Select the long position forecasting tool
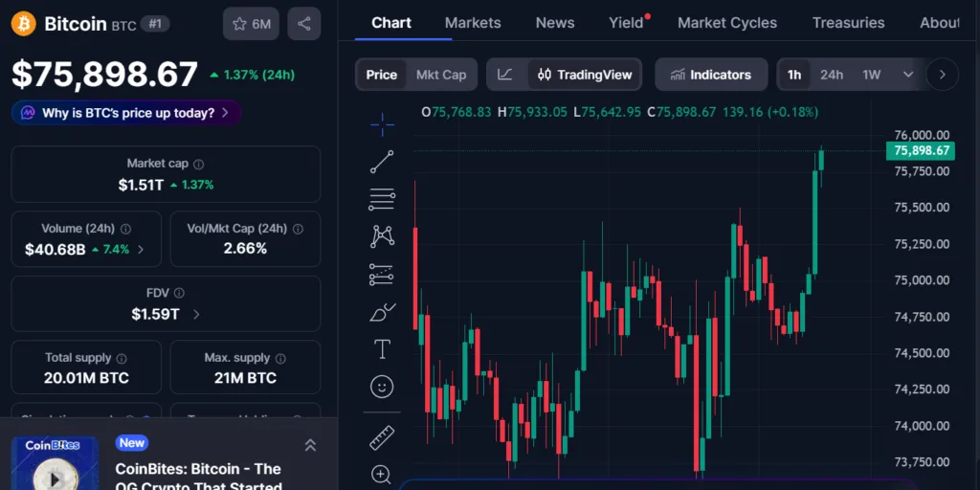 [x=382, y=275]
